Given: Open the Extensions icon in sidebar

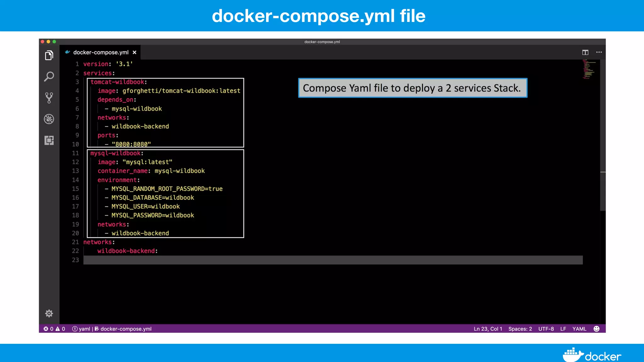Looking at the screenshot, I should click(49, 140).
